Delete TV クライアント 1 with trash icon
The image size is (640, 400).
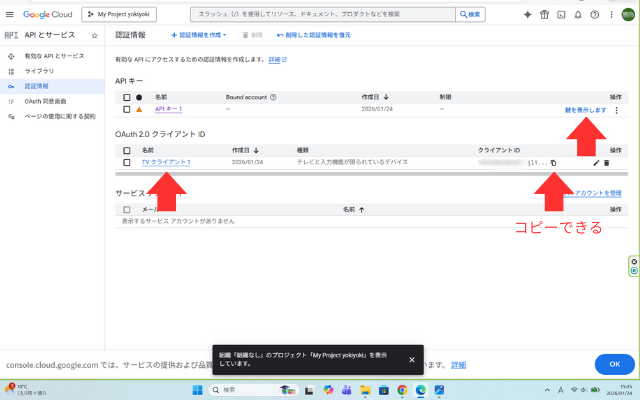pos(606,162)
